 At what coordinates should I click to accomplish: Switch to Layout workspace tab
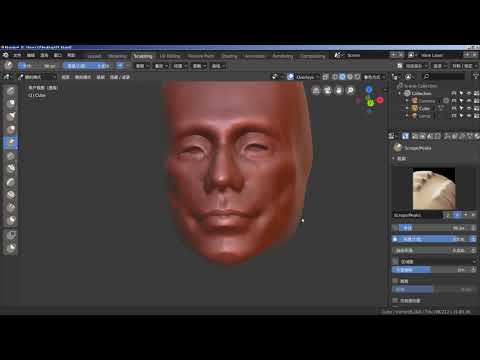94,56
